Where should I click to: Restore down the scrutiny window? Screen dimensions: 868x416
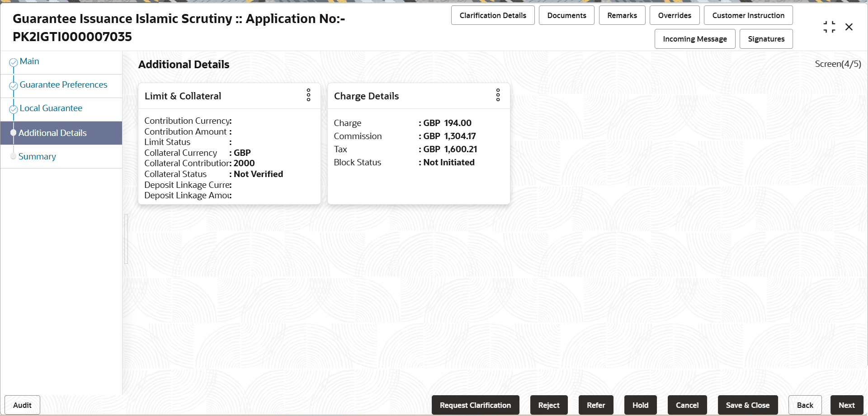tap(829, 27)
